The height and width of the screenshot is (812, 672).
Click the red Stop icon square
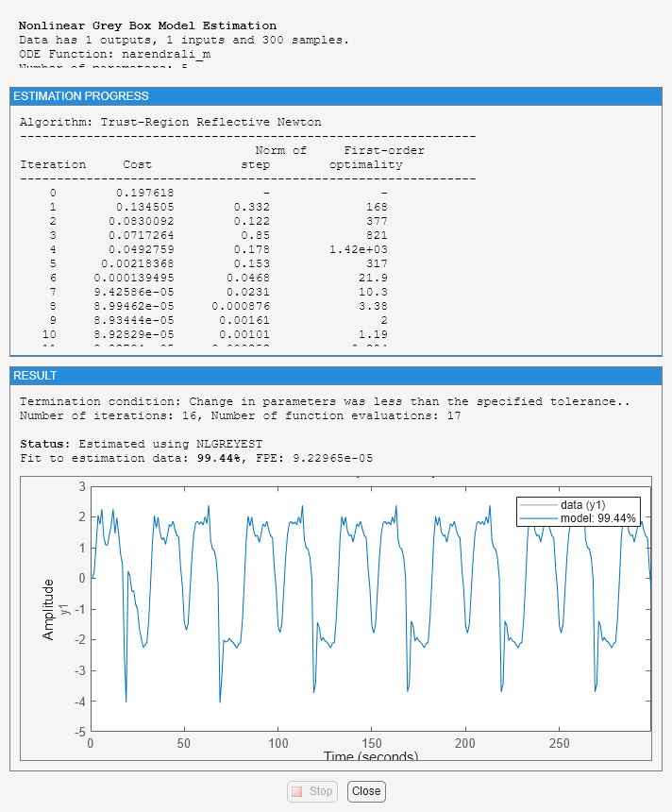click(x=296, y=791)
